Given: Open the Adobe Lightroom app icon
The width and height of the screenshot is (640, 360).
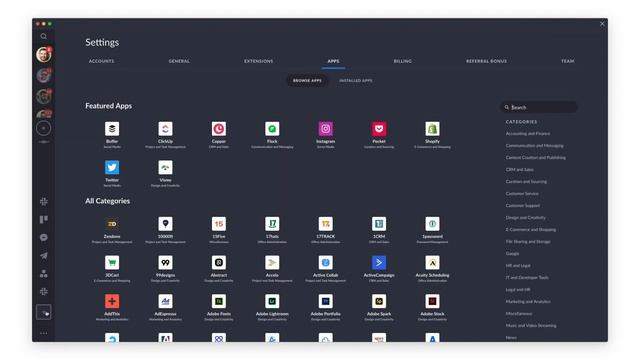Looking at the screenshot, I should (272, 301).
